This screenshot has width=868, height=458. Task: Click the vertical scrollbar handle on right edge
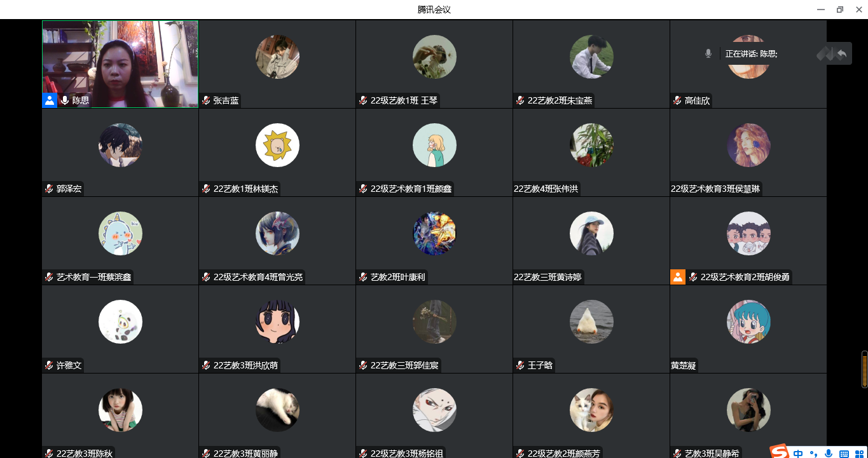[x=864, y=369]
